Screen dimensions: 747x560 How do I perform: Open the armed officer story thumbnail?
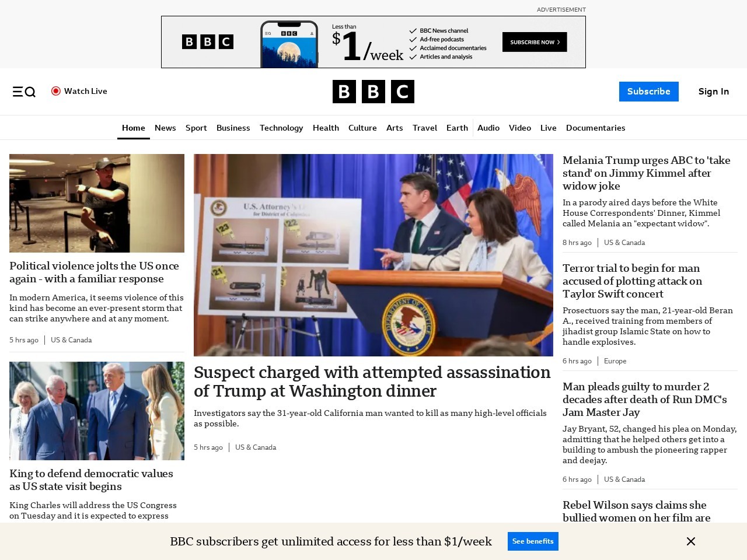[97, 203]
